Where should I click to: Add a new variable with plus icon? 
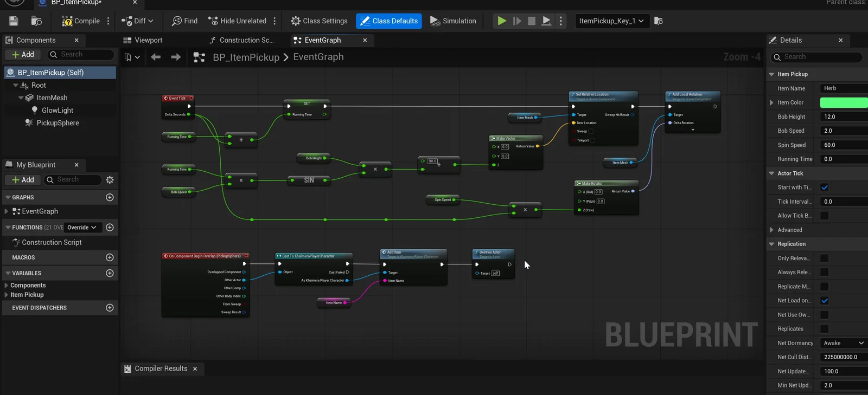(110, 273)
